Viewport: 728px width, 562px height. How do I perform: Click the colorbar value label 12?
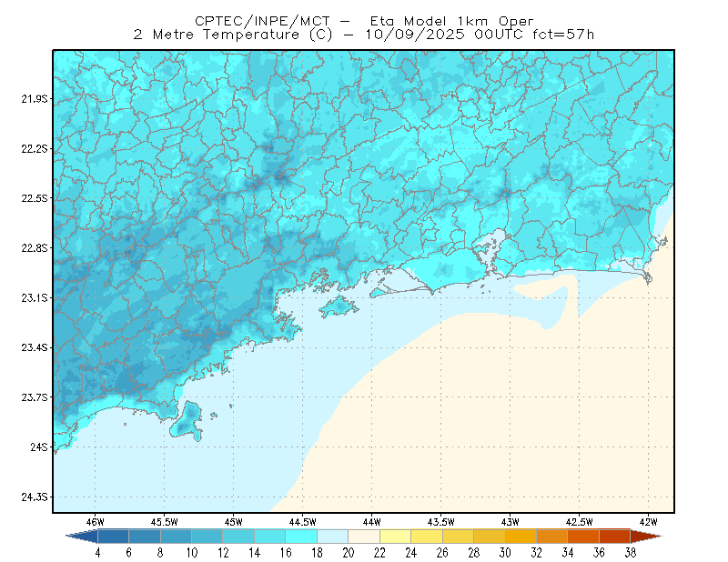(223, 553)
